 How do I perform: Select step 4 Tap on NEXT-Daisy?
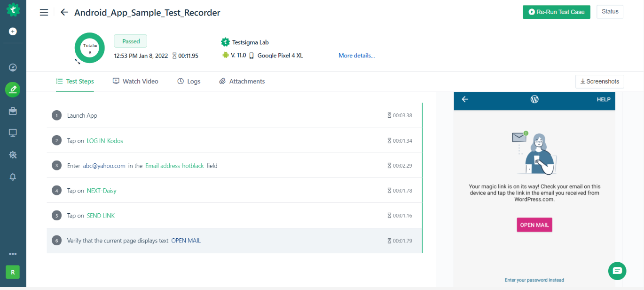coord(235,190)
